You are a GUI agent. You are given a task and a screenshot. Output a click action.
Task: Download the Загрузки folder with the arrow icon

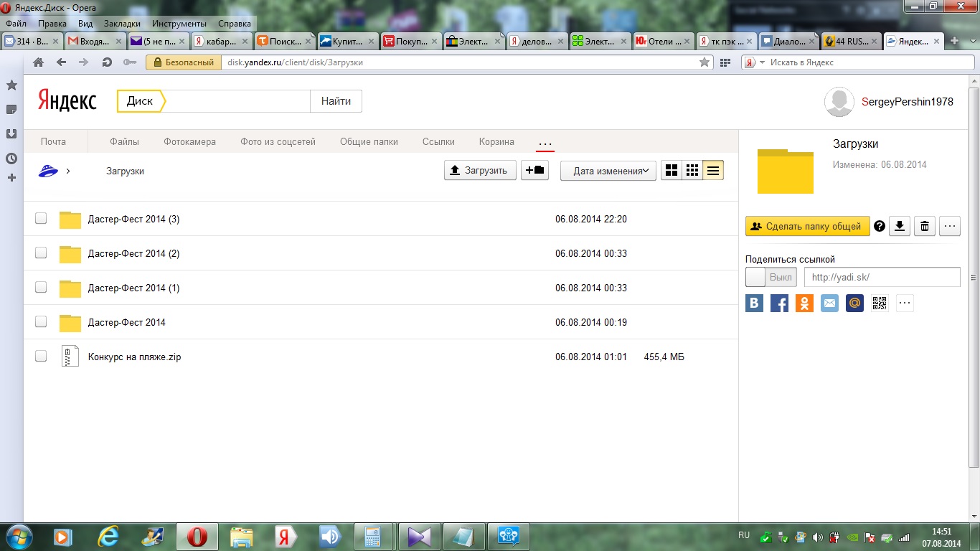[x=900, y=227]
